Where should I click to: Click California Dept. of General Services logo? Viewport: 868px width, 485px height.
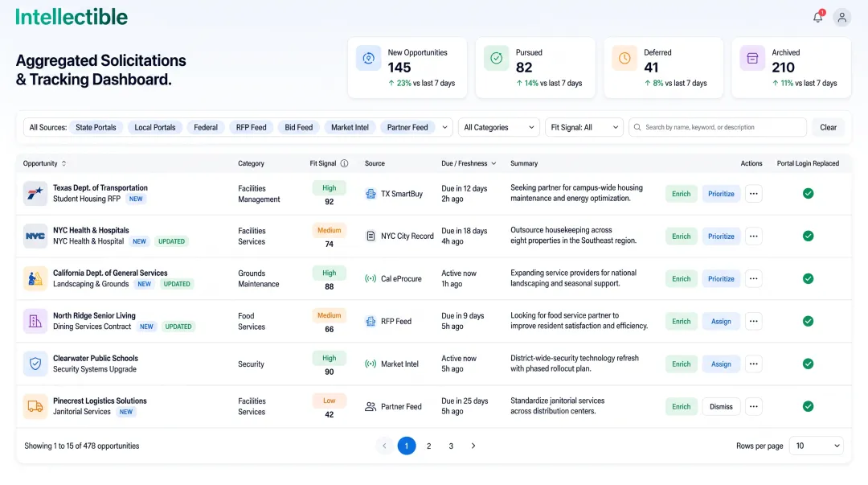(35, 279)
